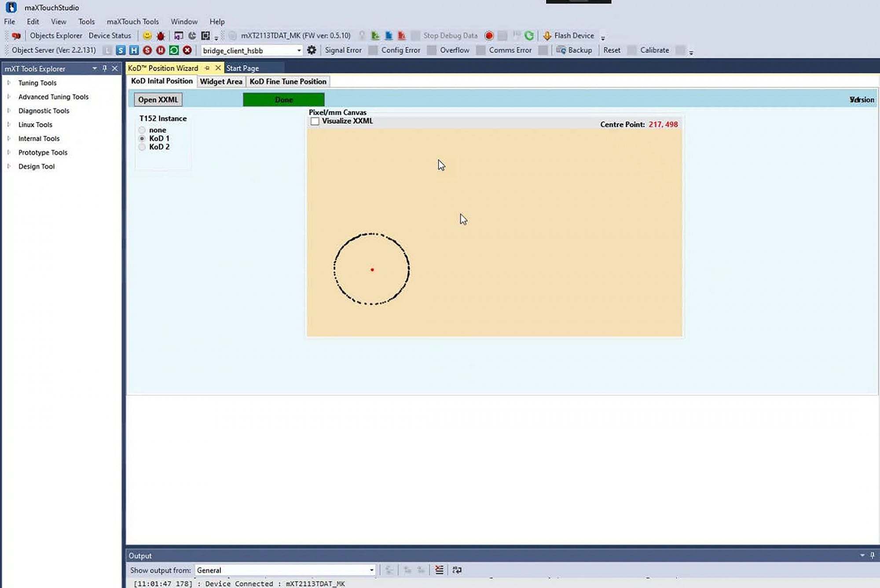
Task: Switch to KoD Fine Tune Position tab
Action: [x=288, y=81]
